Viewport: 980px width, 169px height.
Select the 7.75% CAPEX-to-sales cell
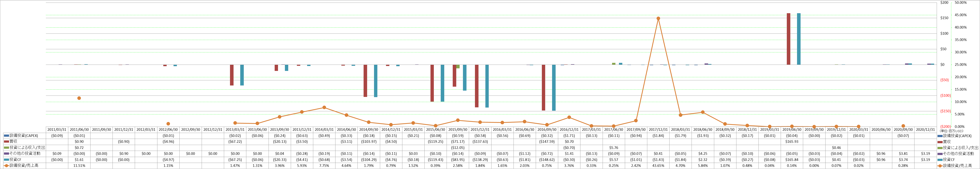(x=324, y=166)
